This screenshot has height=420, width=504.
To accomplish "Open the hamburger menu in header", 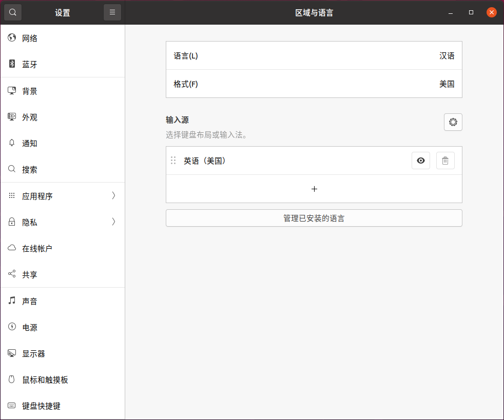I will click(112, 12).
